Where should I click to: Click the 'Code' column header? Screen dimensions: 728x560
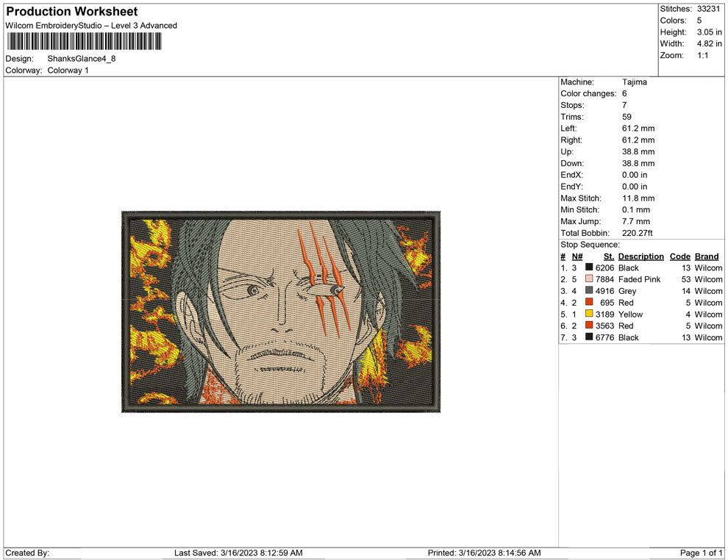(679, 256)
